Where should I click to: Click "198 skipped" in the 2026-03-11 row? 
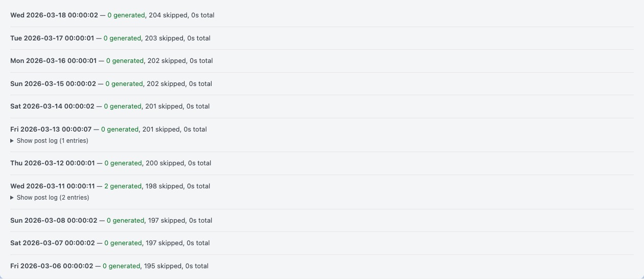[165, 186]
